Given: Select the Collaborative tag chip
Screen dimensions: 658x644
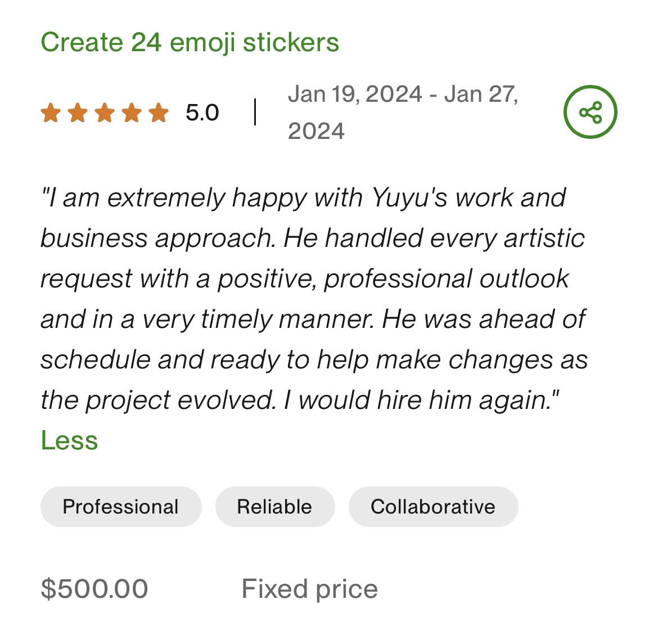Looking at the screenshot, I should pos(432,507).
